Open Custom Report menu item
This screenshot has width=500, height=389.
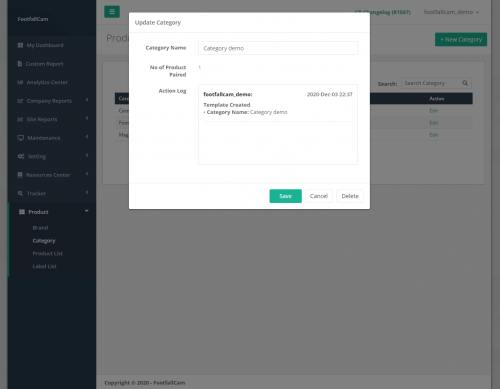click(x=44, y=64)
